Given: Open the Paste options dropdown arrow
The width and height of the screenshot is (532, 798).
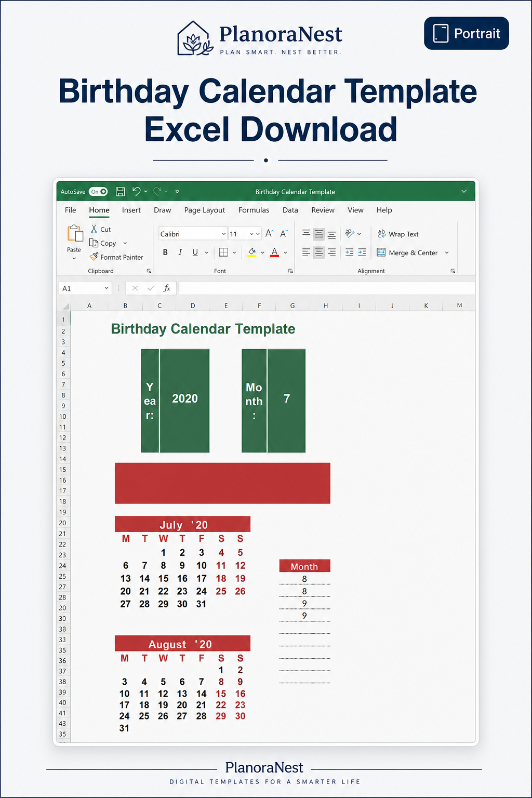Looking at the screenshot, I should coord(74,258).
